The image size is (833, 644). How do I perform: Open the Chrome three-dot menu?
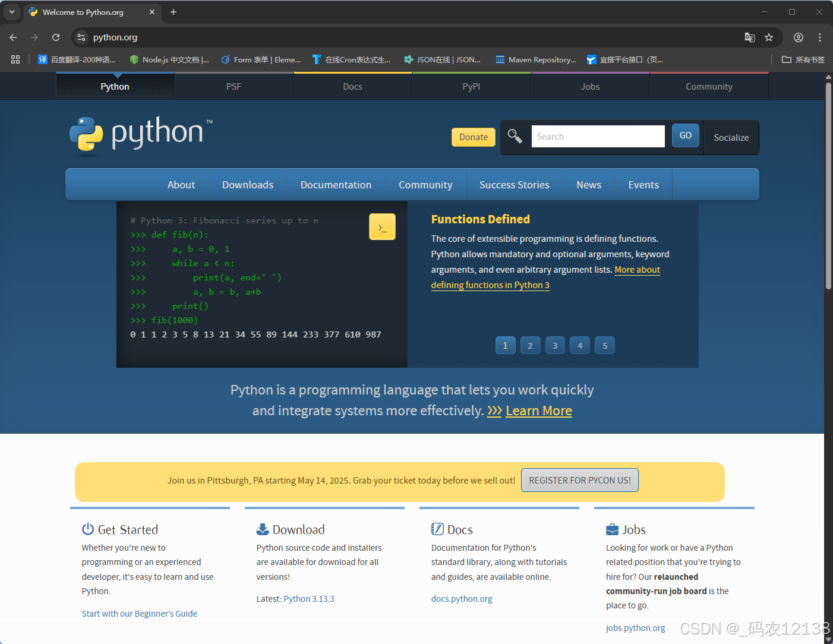click(820, 37)
